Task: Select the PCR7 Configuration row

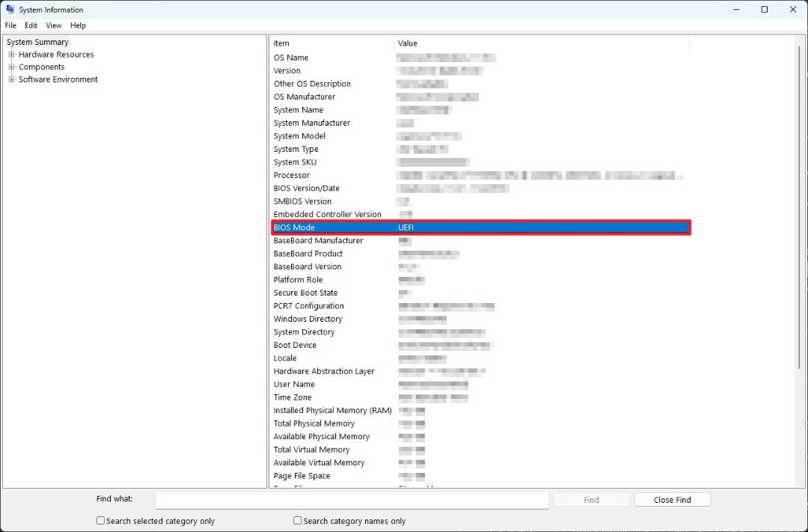Action: [480, 306]
